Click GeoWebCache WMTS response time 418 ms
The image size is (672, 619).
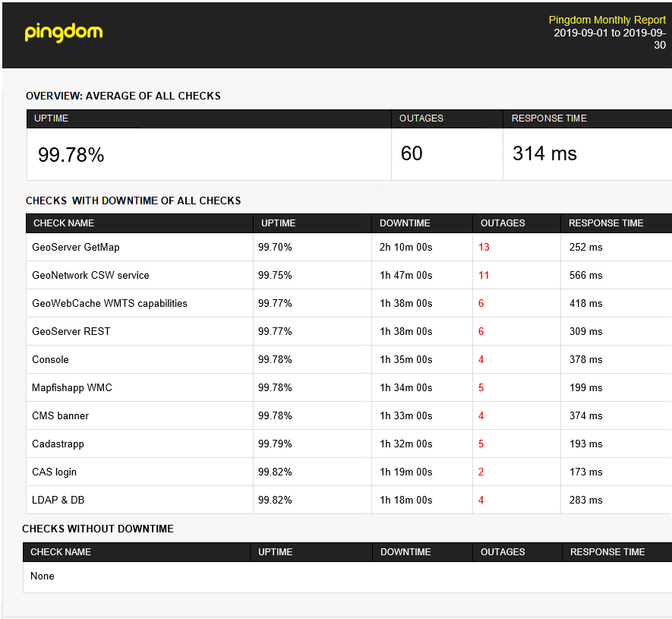pyautogui.click(x=586, y=303)
